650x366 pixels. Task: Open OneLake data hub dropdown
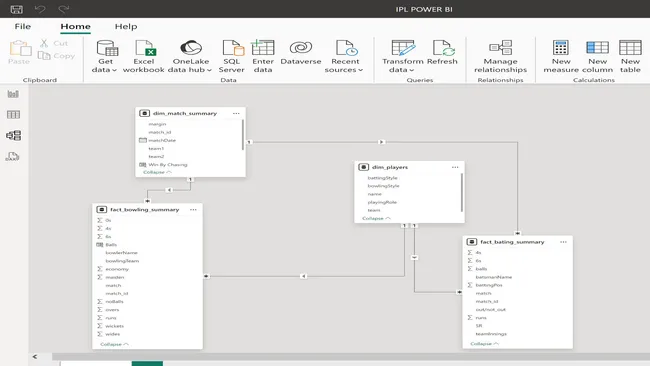click(190, 57)
